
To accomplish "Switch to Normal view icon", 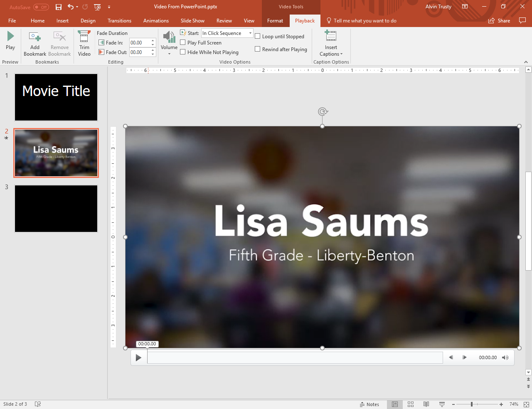I will [x=395, y=404].
